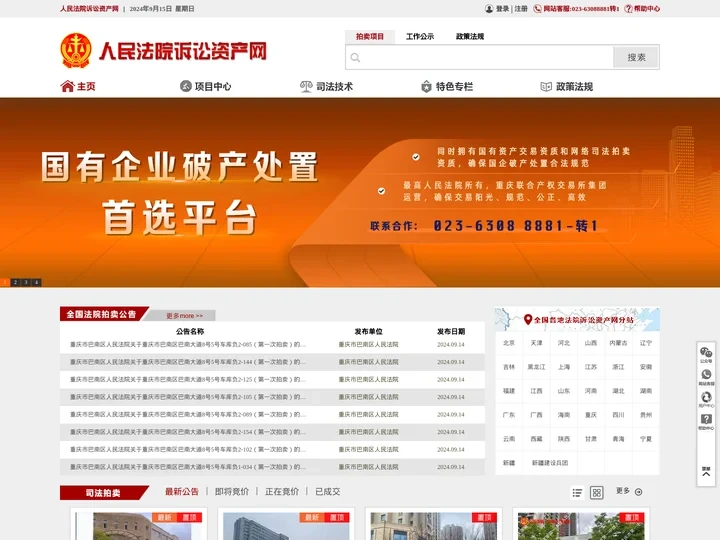The width and height of the screenshot is (720, 540).
Task: Click 更多 link in 司法拍卖 section
Action: (629, 491)
